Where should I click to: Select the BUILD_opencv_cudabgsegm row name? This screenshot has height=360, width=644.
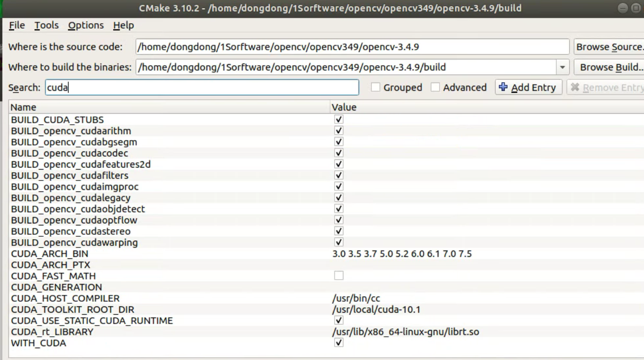point(74,142)
